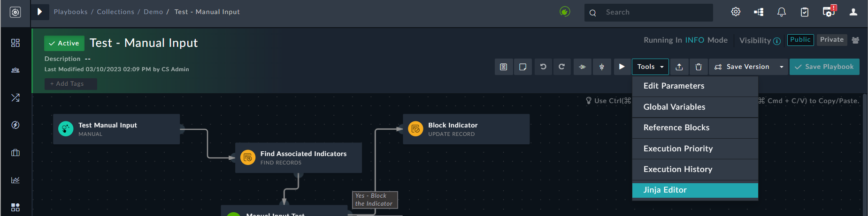This screenshot has height=216, width=868.
Task: Click the undo icon in the toolbar
Action: pyautogui.click(x=543, y=67)
